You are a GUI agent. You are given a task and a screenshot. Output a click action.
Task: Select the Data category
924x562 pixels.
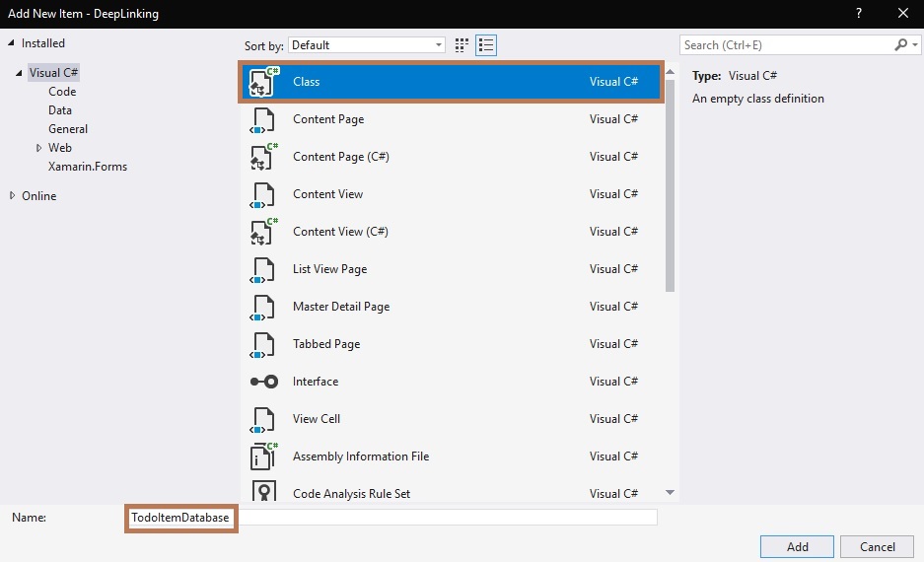coord(60,110)
